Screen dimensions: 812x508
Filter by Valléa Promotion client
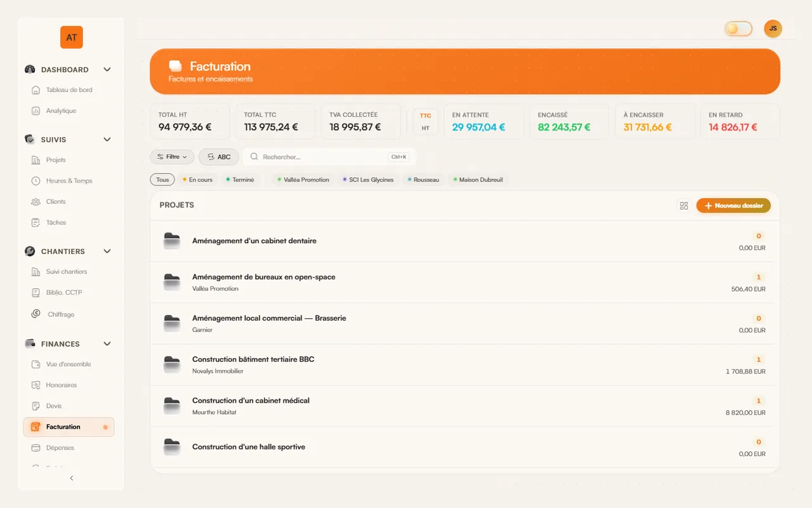(303, 180)
